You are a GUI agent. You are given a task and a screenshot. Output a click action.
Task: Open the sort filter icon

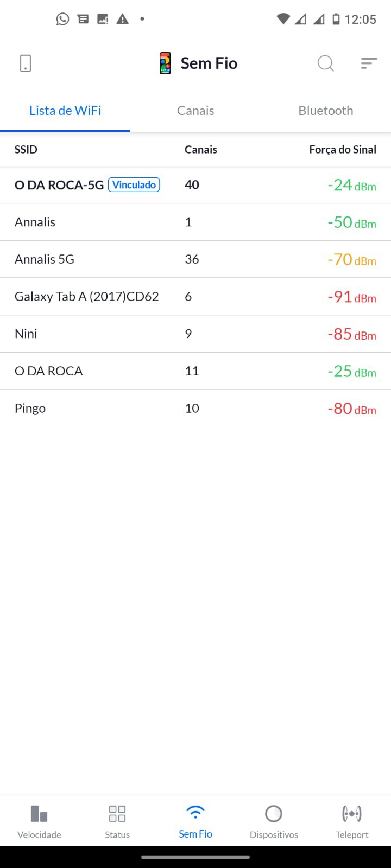pyautogui.click(x=369, y=63)
